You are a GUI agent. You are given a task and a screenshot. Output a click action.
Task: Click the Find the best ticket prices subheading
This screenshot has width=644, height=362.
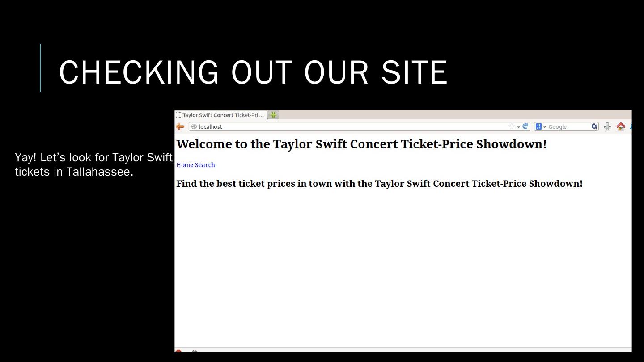pos(379,184)
